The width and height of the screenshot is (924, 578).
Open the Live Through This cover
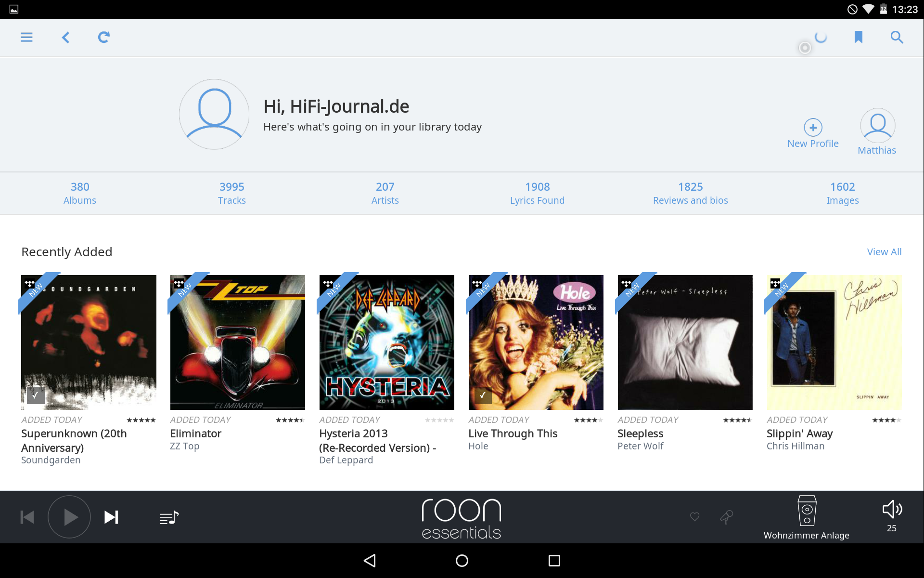[x=536, y=342]
